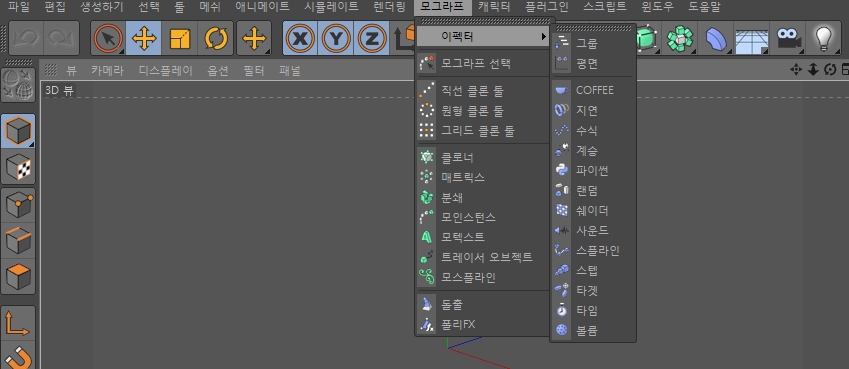Toggle snapping magnet icon
Image resolution: width=849 pixels, height=369 pixels.
tap(18, 356)
